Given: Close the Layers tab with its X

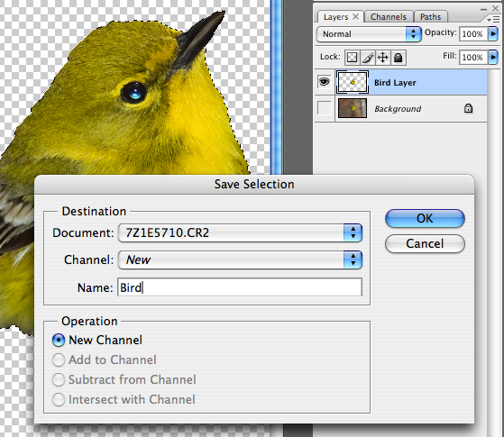Looking at the screenshot, I should pyautogui.click(x=355, y=16).
